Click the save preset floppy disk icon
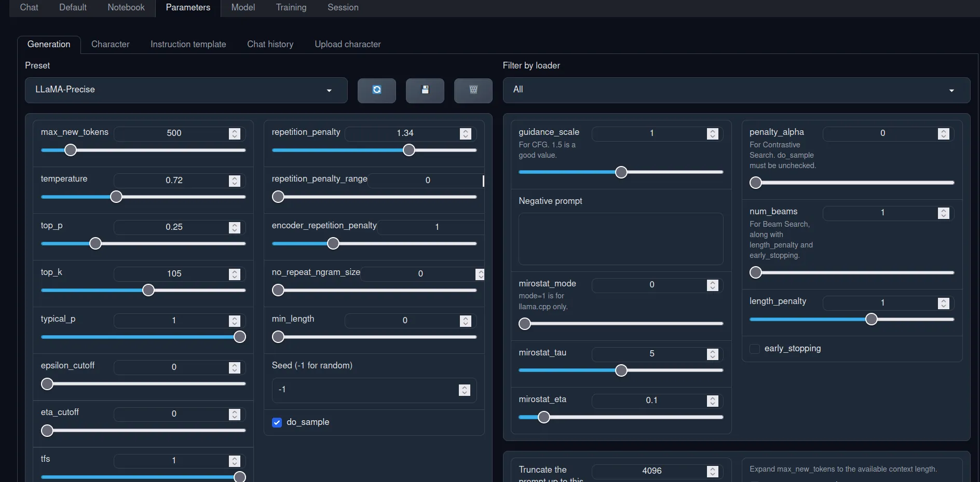This screenshot has height=482, width=980. pos(425,90)
